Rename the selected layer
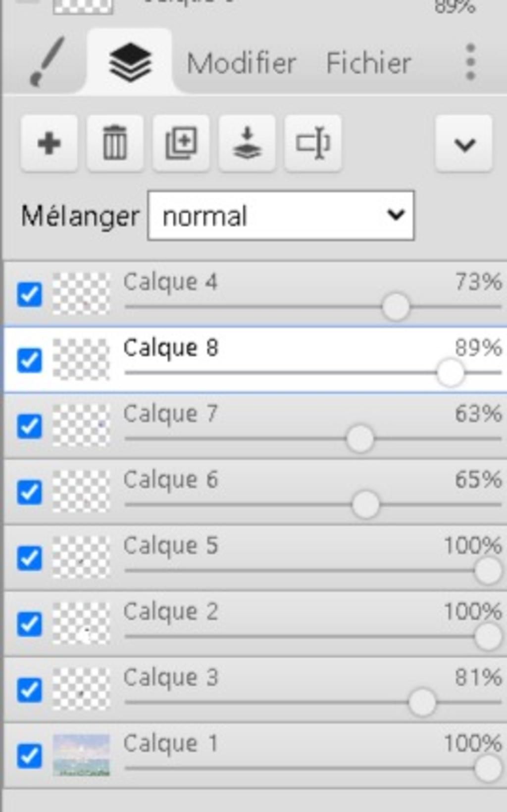507x812 pixels. 313,144
